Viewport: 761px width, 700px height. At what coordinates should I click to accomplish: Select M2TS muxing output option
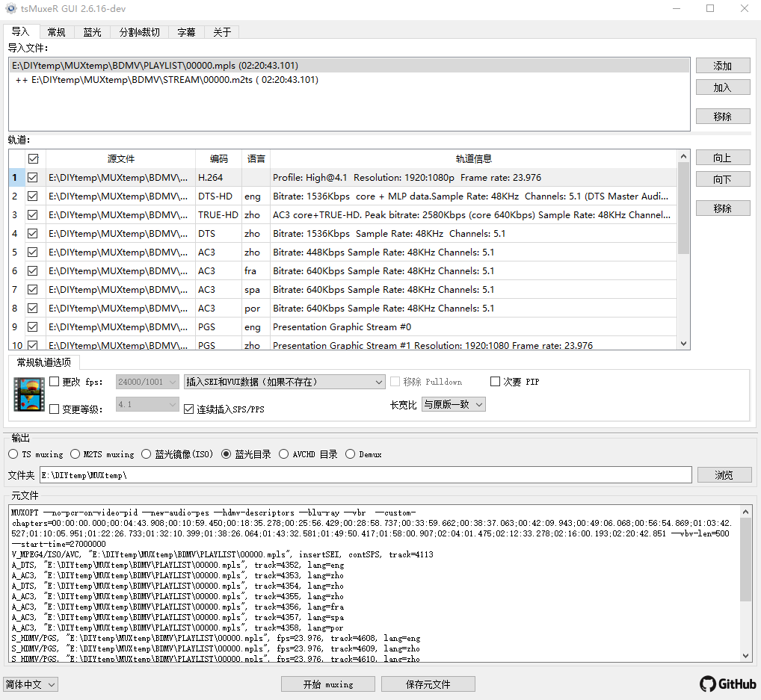[x=76, y=454]
